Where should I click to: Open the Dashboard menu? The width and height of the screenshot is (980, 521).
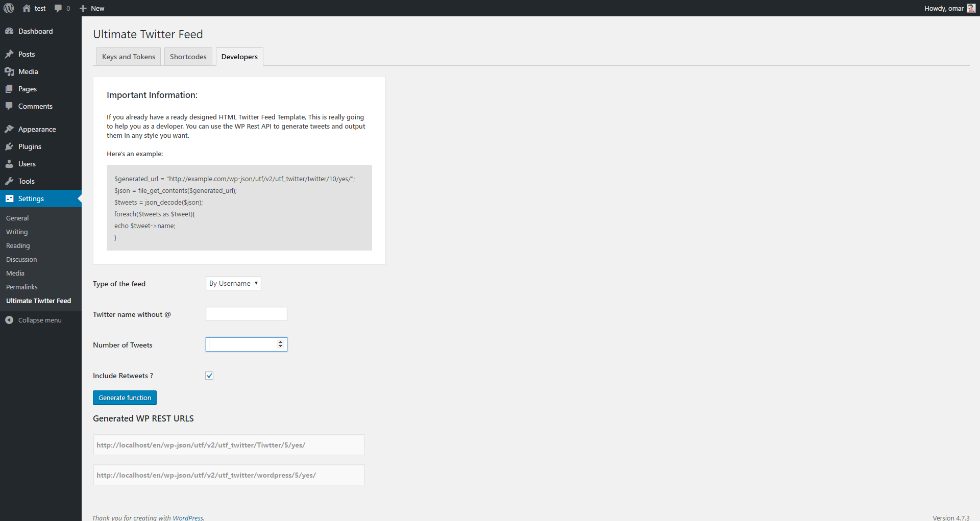pos(41,31)
